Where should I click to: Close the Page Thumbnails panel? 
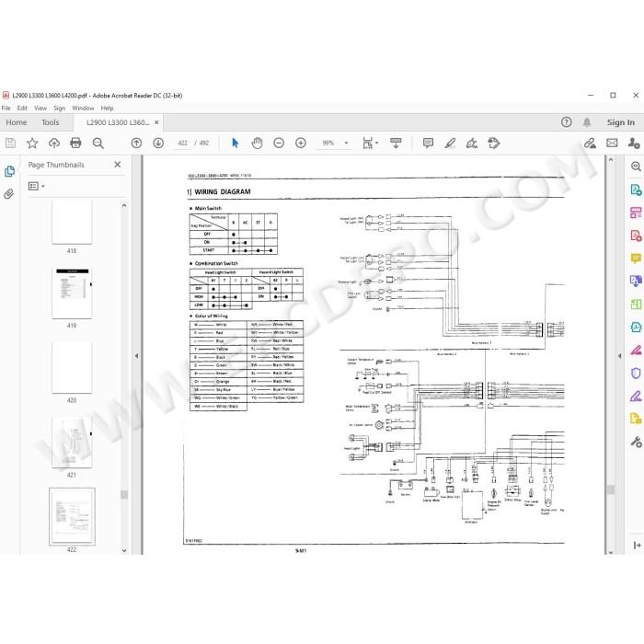point(118,165)
